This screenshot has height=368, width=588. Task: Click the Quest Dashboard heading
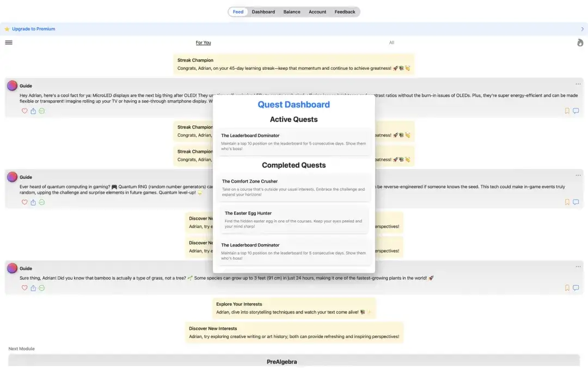293,104
